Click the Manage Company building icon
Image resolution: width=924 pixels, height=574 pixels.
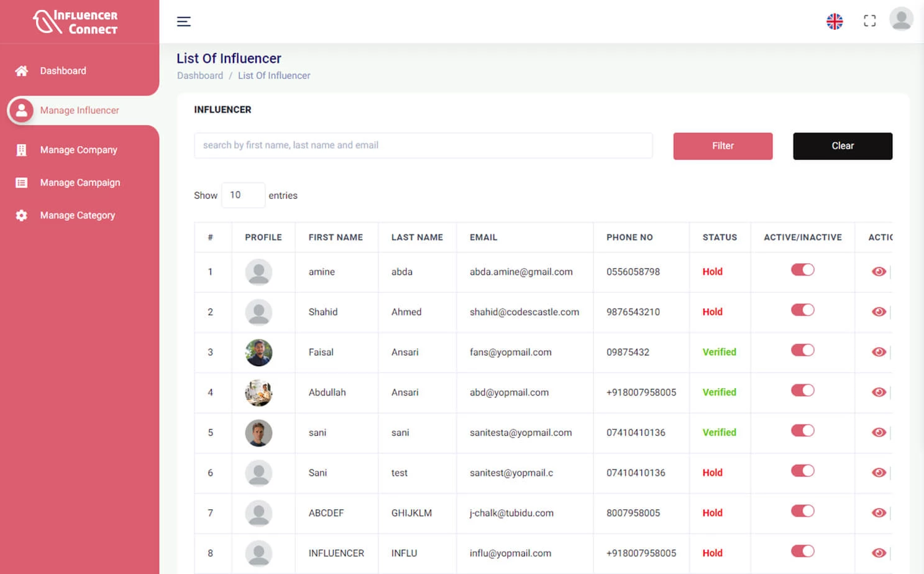click(21, 150)
